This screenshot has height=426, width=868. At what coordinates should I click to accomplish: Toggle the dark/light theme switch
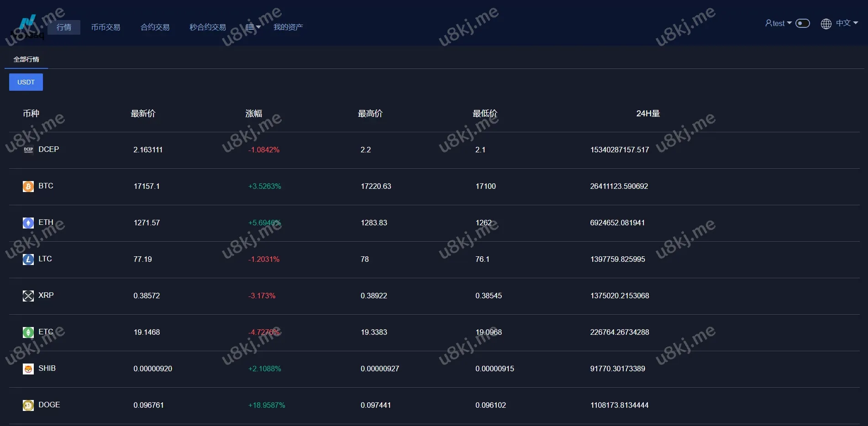802,23
